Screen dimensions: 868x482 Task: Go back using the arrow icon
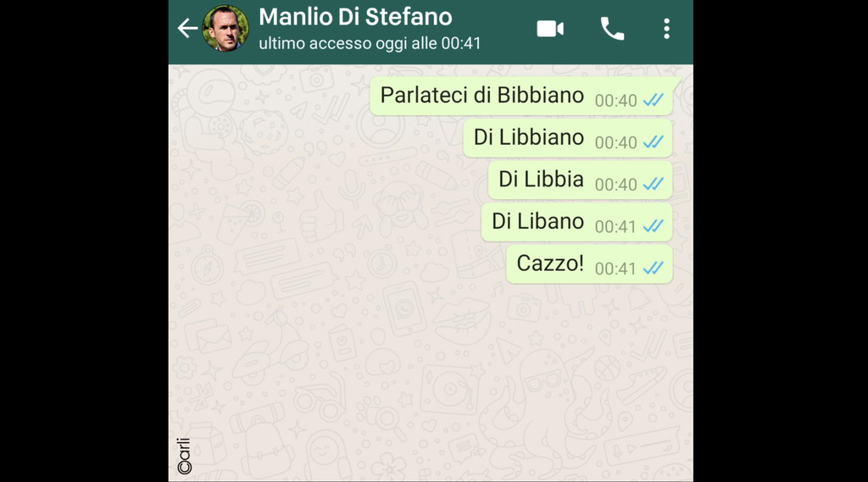click(x=187, y=28)
